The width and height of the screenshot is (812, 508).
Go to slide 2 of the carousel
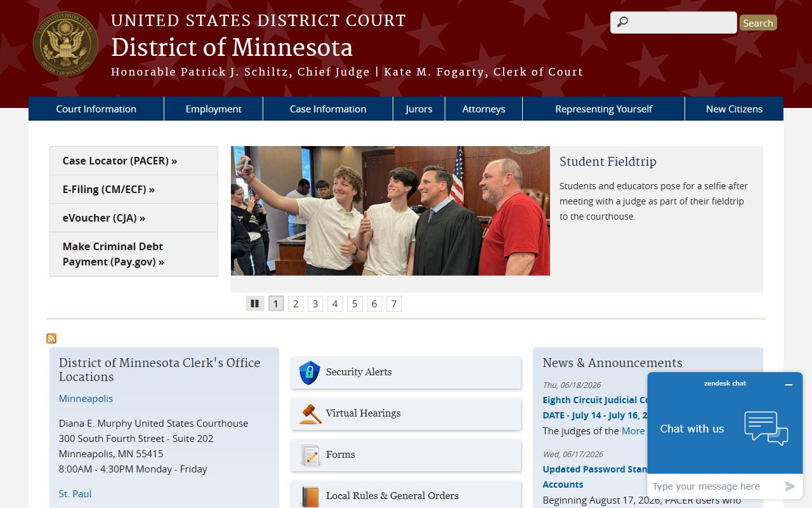click(x=296, y=304)
